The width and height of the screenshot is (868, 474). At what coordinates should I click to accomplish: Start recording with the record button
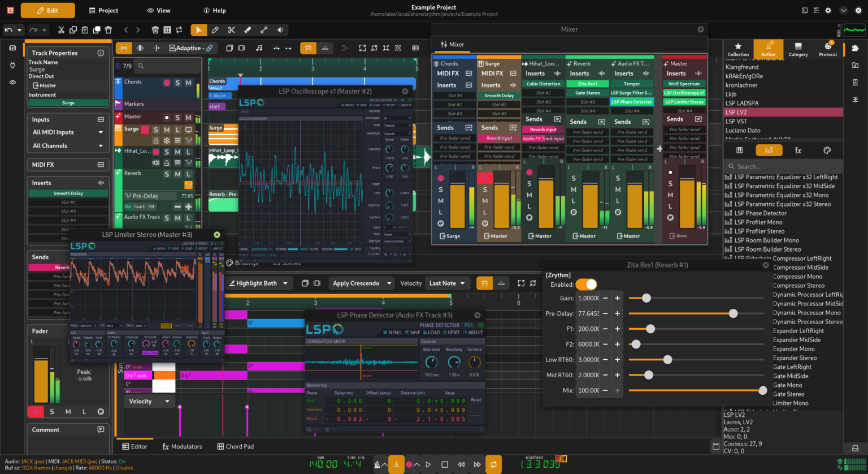[x=409, y=464]
